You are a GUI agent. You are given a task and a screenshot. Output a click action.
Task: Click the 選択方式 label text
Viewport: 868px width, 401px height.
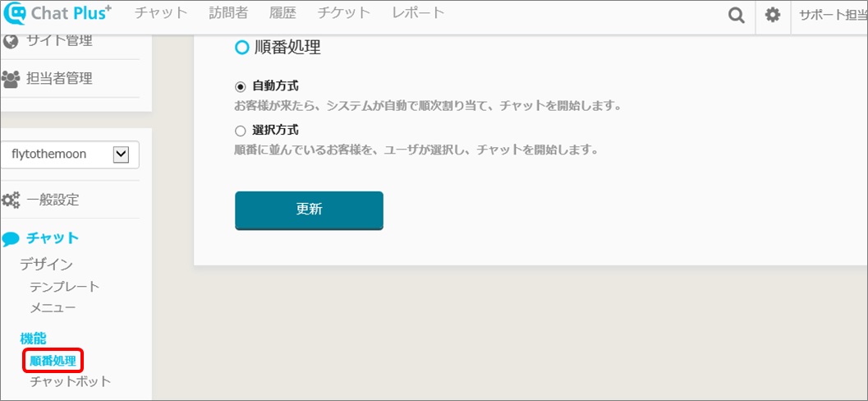coord(275,131)
